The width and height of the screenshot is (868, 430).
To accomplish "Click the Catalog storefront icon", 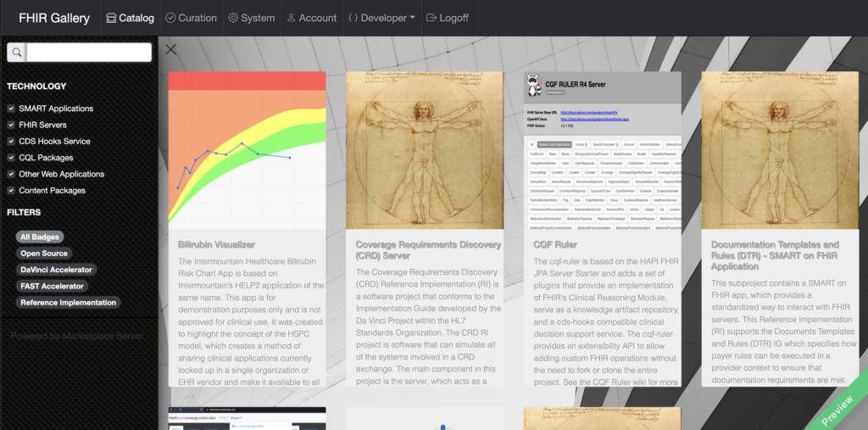I will [111, 18].
